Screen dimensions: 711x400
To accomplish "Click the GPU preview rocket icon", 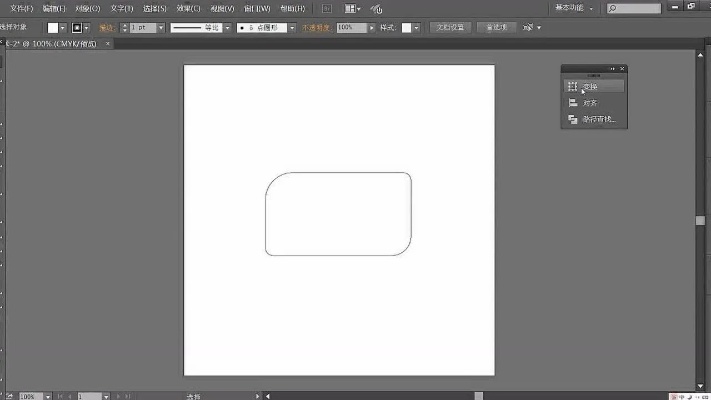I will [376, 9].
